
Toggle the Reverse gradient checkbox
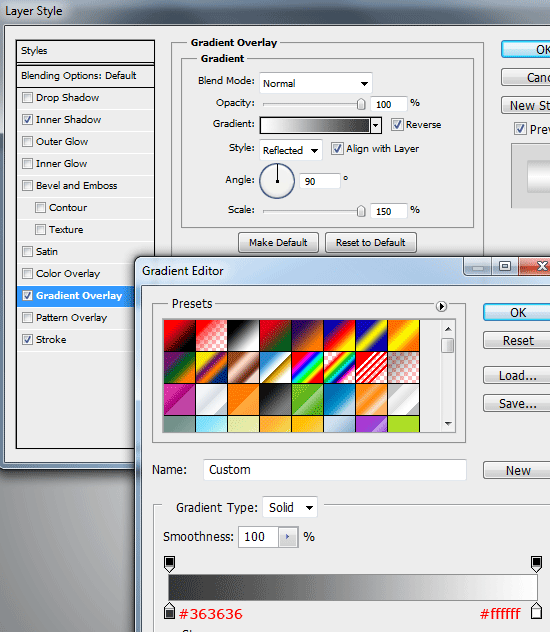397,125
